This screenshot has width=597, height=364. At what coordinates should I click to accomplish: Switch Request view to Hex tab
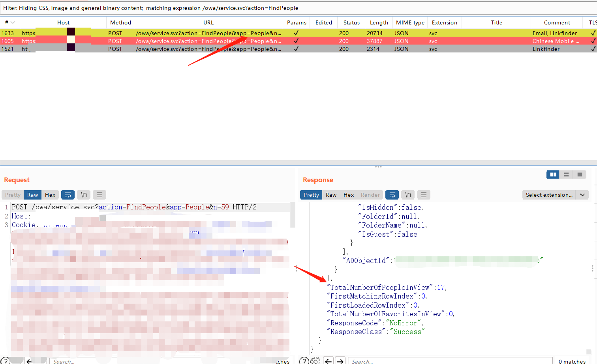click(50, 195)
